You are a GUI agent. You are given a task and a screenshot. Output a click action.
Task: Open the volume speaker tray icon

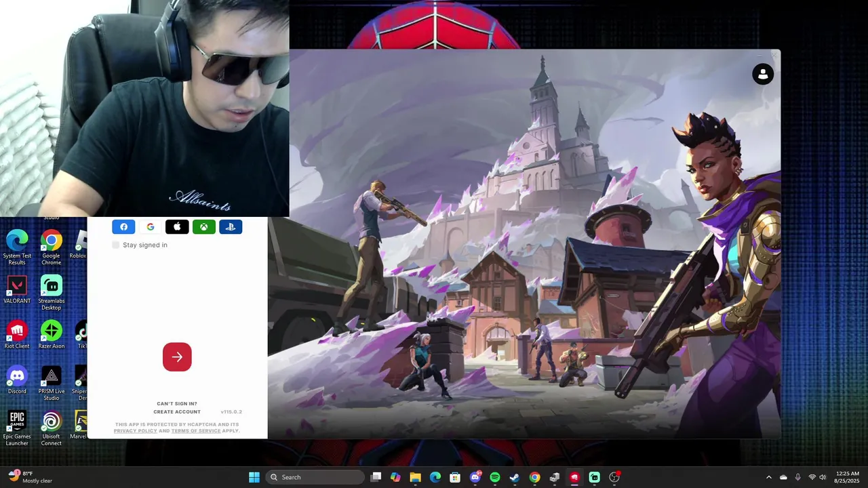click(823, 477)
